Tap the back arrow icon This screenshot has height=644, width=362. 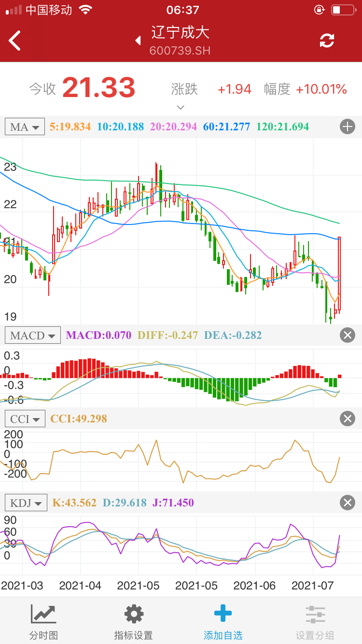click(15, 41)
